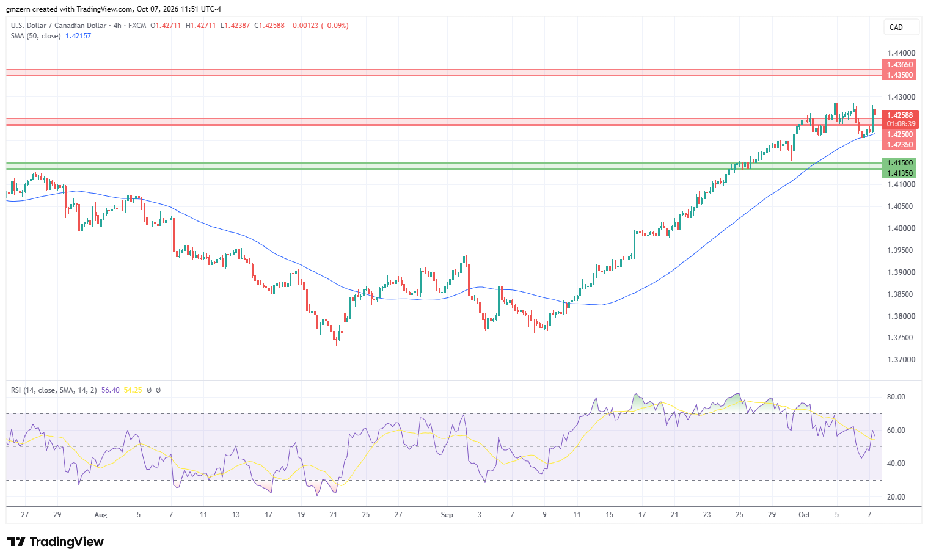This screenshot has width=928, height=560.
Task: Click the SMA value 1.42157
Action: click(78, 36)
